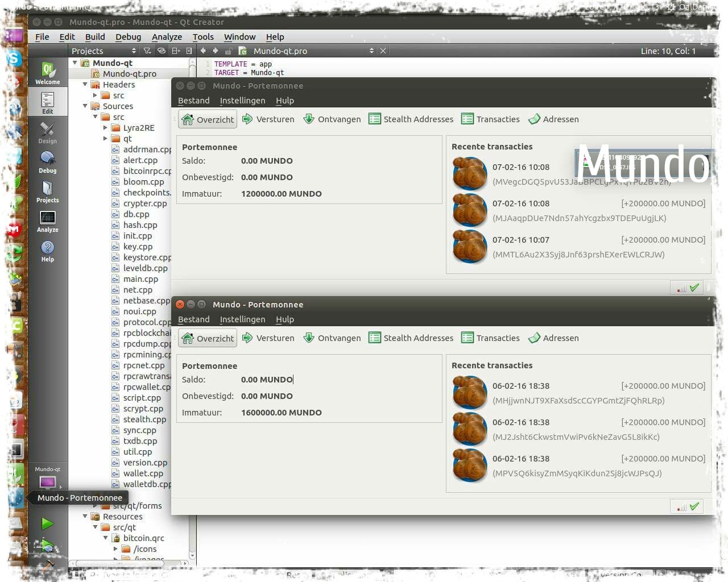
Task: Open Transacties in the lower Portemonnee window
Action: pyautogui.click(x=490, y=338)
